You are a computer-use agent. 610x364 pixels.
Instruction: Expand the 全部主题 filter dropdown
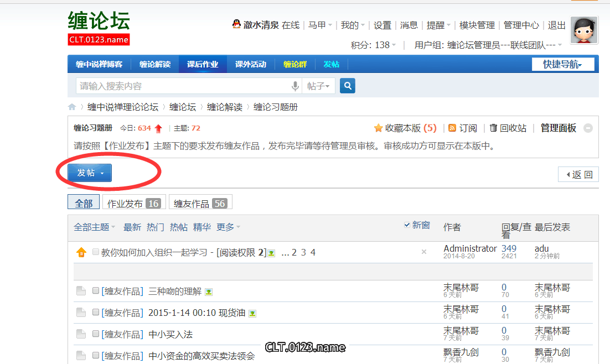point(95,227)
